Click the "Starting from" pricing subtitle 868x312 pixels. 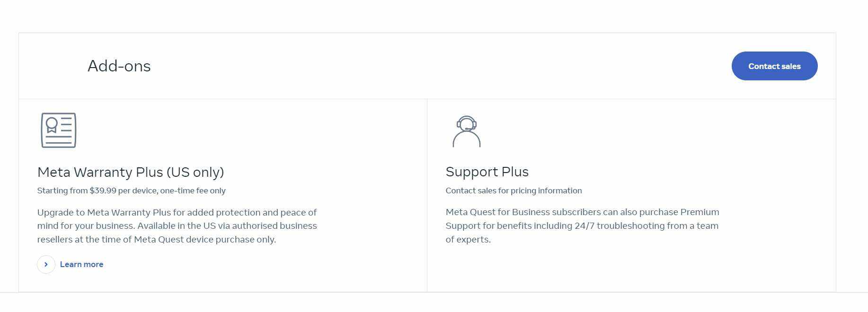(131, 191)
